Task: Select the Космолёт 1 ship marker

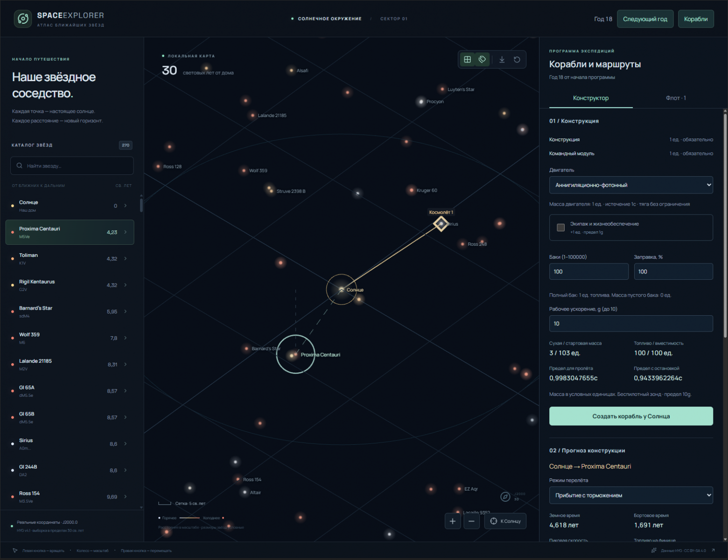Action: (x=441, y=224)
